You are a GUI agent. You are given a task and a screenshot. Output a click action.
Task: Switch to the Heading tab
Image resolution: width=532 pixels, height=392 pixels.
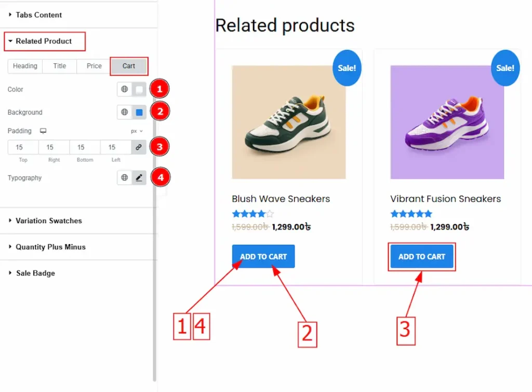click(x=25, y=66)
